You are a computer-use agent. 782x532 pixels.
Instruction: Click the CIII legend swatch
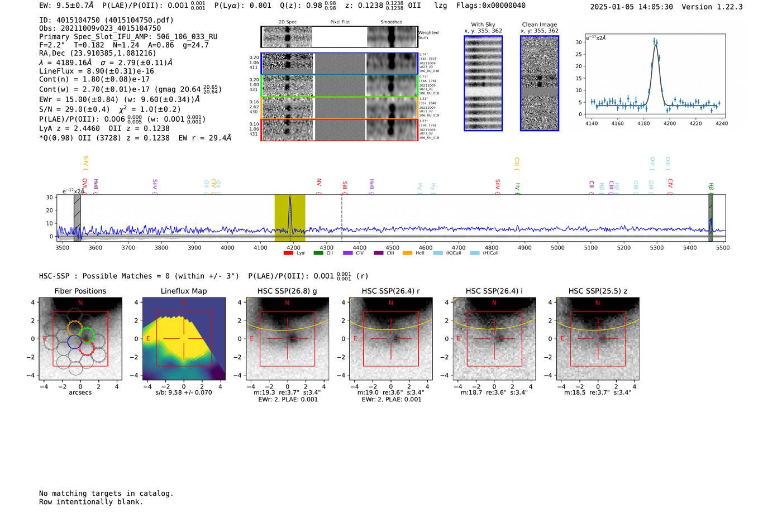[x=379, y=253]
